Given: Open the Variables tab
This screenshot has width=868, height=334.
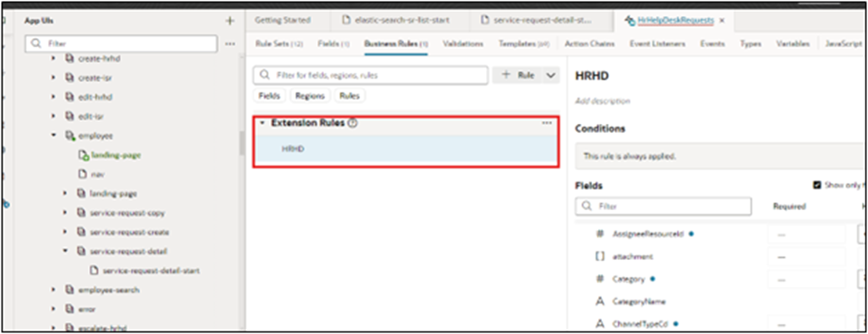Looking at the screenshot, I should [x=793, y=44].
